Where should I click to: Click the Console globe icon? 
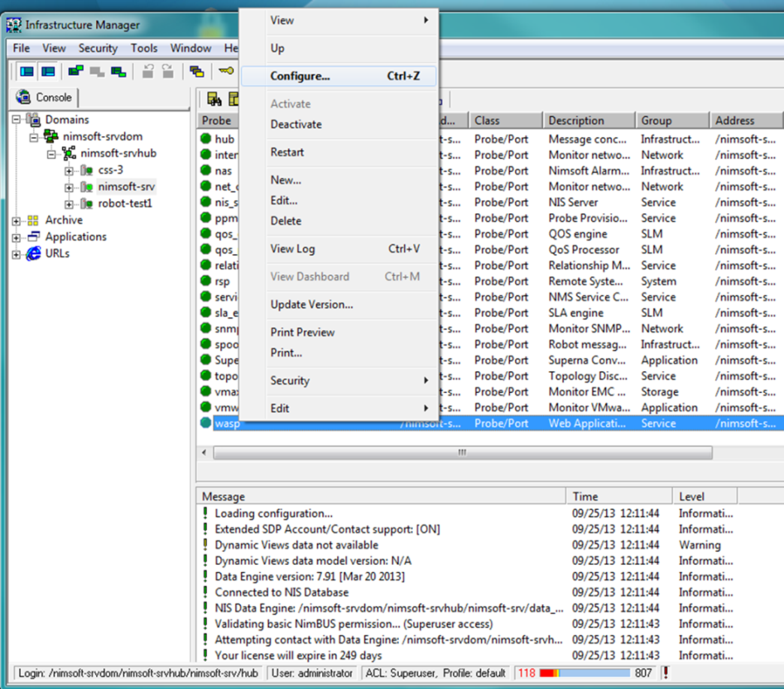[x=23, y=97]
